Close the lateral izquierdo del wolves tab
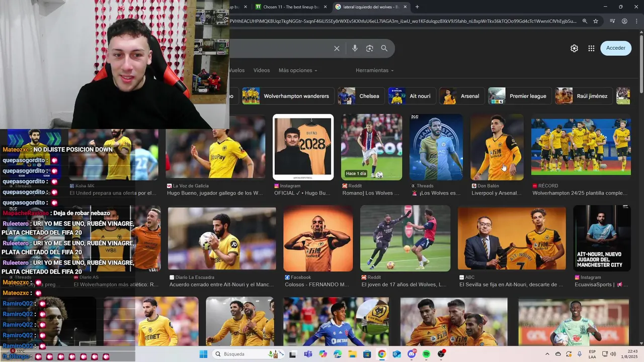The width and height of the screenshot is (644, 362). click(x=405, y=7)
